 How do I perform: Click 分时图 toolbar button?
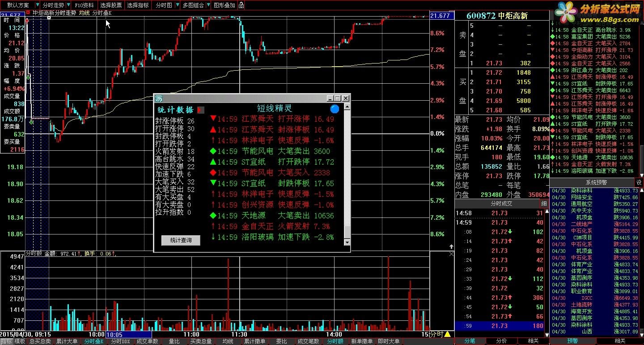(x=163, y=5)
